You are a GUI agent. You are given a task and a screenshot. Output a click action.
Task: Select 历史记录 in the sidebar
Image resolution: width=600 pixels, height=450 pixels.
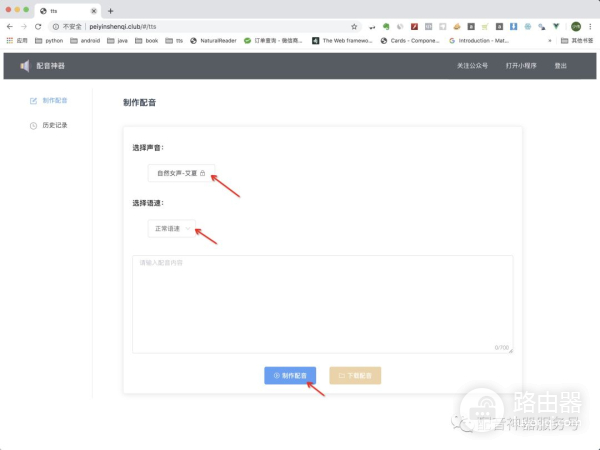click(49, 126)
